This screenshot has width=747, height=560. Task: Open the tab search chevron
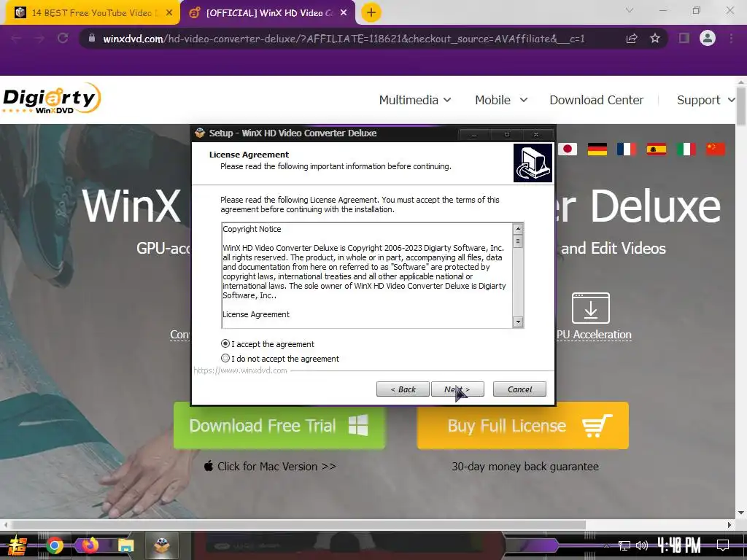(x=630, y=10)
